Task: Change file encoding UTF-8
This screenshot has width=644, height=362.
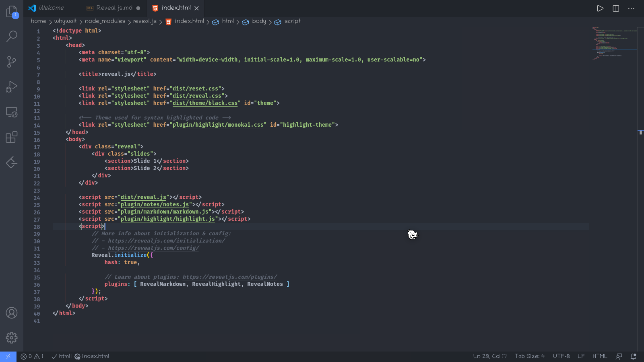Action: [x=561, y=356]
